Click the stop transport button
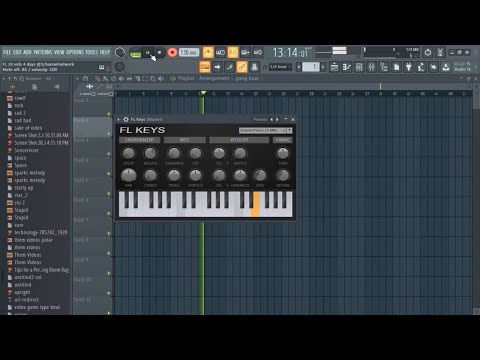Image resolution: width=480 pixels, height=360 pixels. point(160,53)
